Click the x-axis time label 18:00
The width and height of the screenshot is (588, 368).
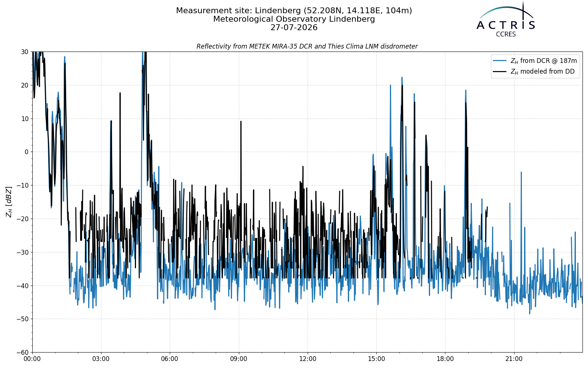coord(445,359)
